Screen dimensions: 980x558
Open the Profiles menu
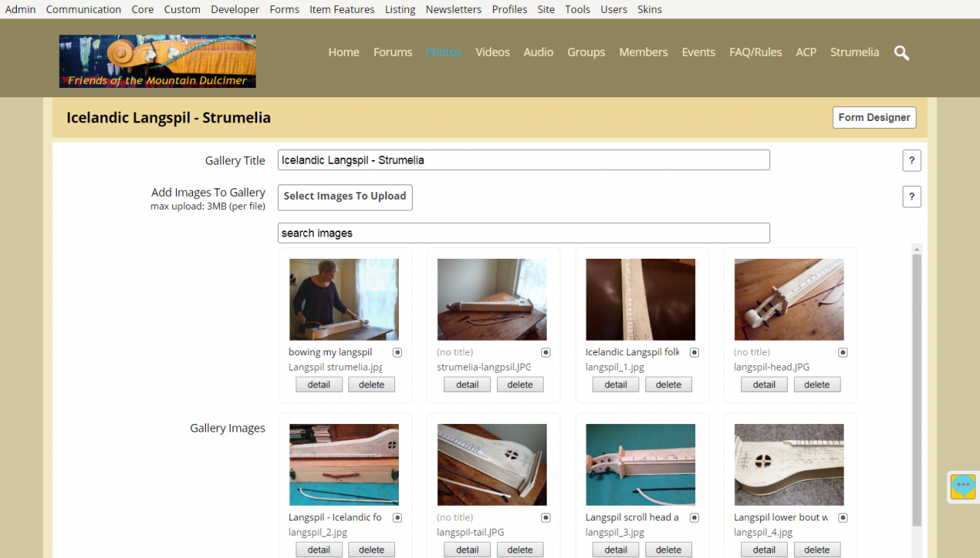(510, 9)
